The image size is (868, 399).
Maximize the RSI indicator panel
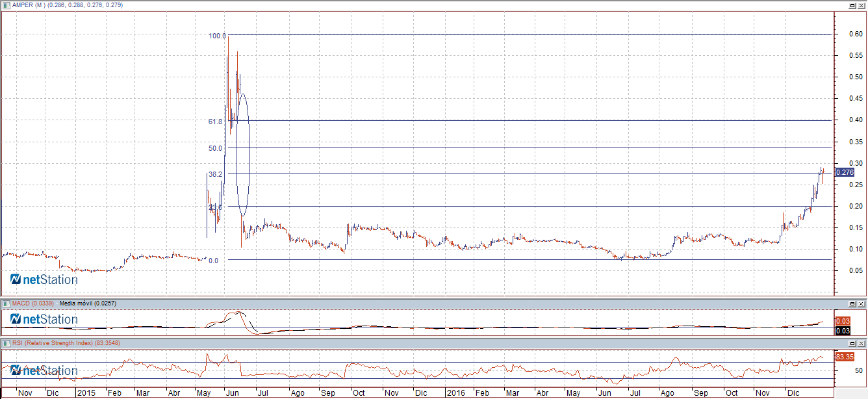(x=852, y=342)
